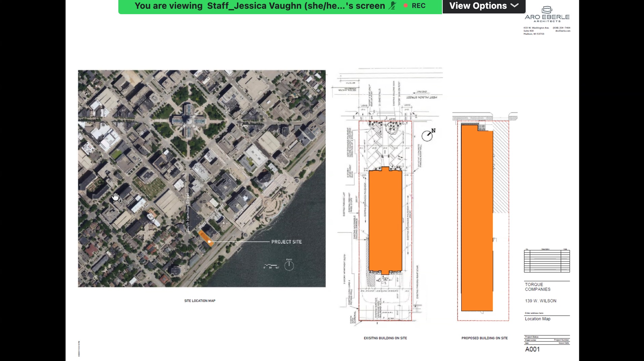Click the chevron arrow beside View Options
The height and width of the screenshot is (361, 644).
click(514, 6)
